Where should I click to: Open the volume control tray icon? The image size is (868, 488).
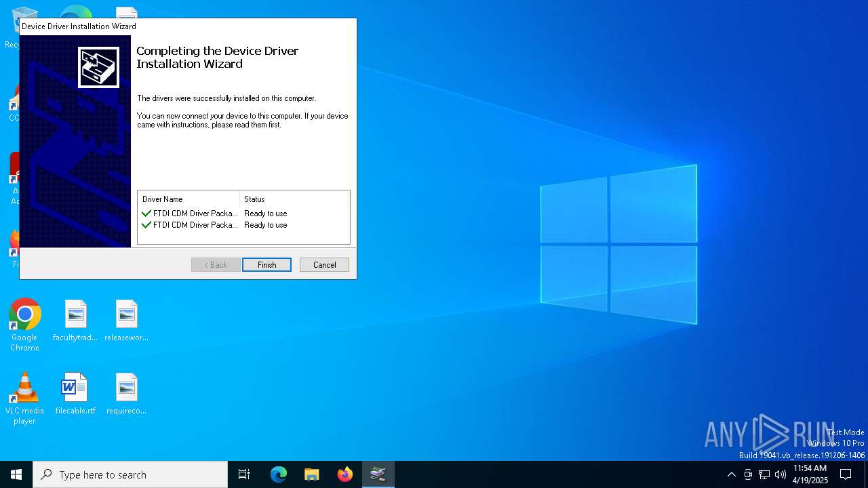[x=781, y=474]
